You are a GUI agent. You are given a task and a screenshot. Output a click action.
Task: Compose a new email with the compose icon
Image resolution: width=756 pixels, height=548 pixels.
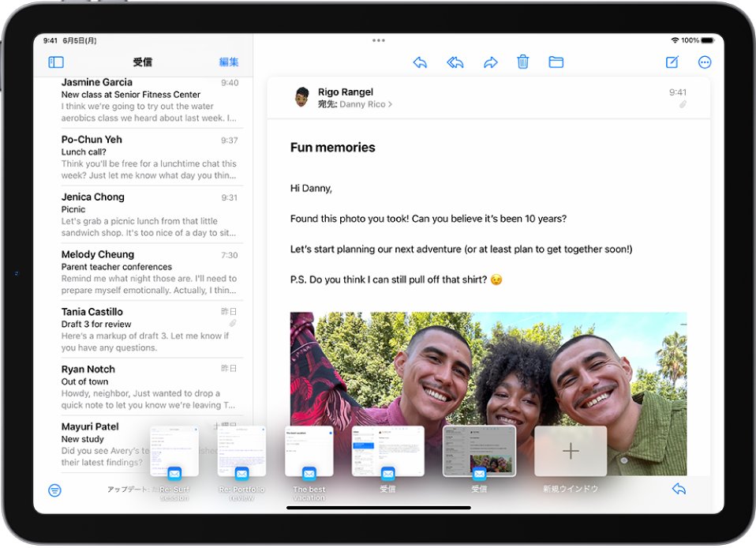coord(671,62)
